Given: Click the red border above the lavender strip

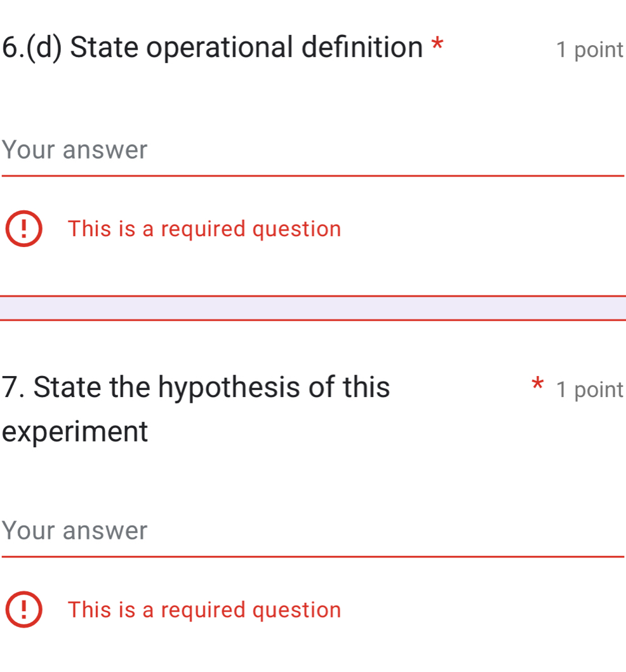Looking at the screenshot, I should tap(313, 296).
